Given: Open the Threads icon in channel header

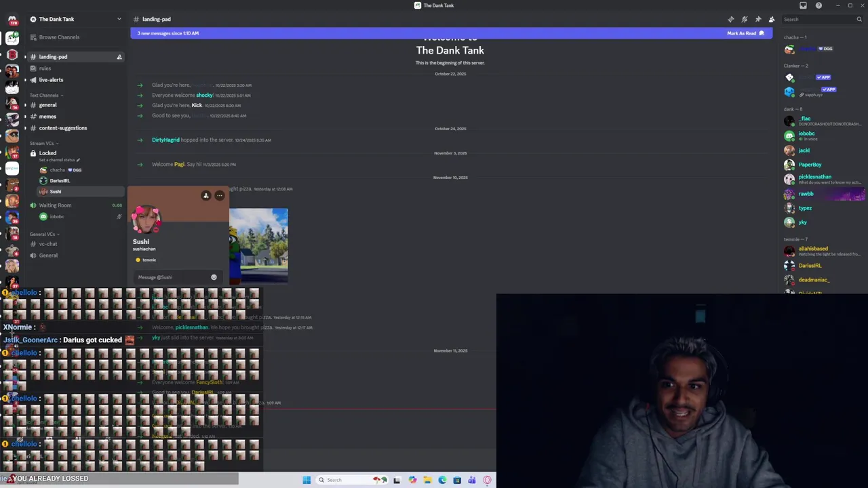Looking at the screenshot, I should tap(730, 19).
